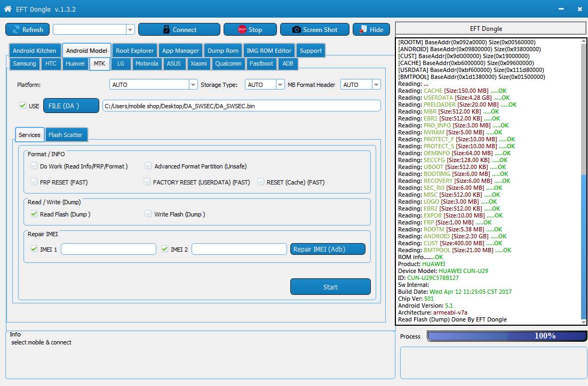Toggle the IMEI 1 checkbox
Viewport: 588px width, 386px height.
pyautogui.click(x=34, y=249)
